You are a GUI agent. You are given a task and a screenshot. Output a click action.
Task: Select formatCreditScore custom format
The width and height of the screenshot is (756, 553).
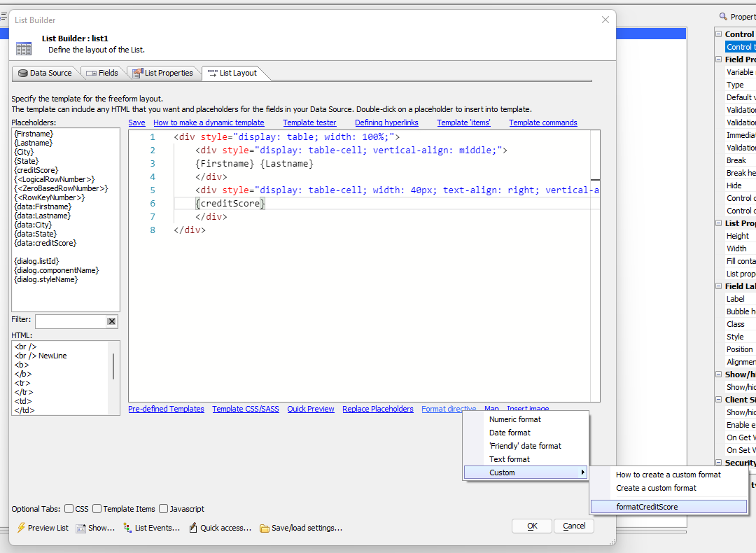[668, 507]
